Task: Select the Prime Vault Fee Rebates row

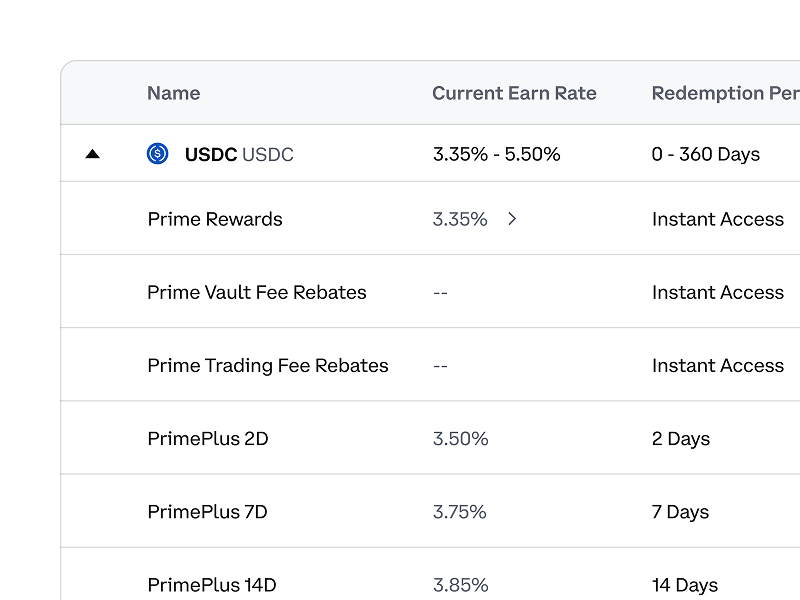Action: click(x=256, y=292)
